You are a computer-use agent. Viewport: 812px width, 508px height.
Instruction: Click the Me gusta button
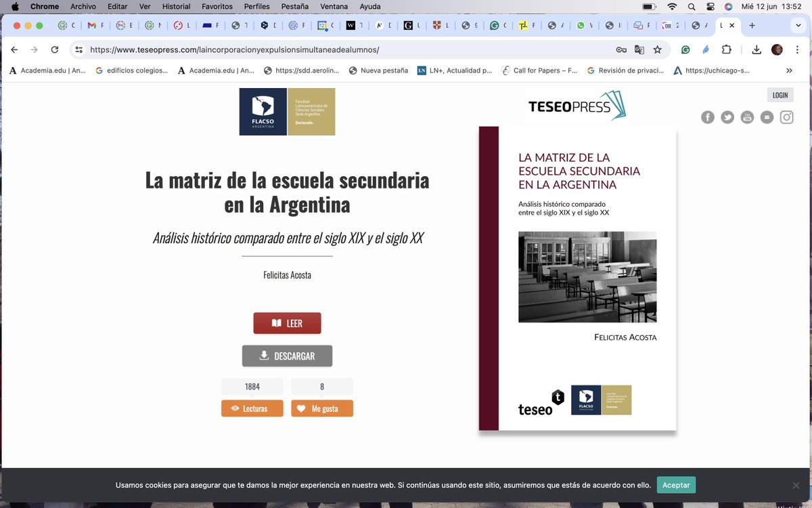322,408
